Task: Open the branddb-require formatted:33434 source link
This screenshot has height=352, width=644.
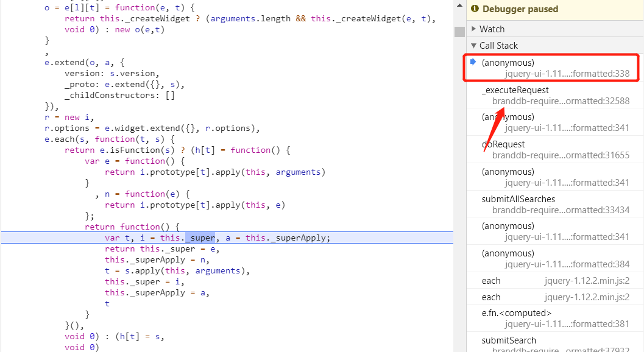Action: pyautogui.click(x=561, y=210)
